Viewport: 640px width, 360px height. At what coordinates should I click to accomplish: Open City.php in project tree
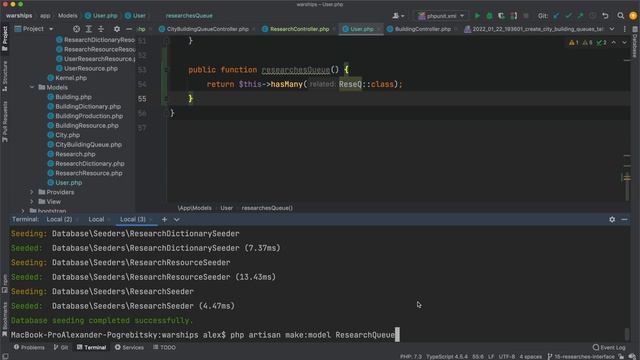(x=68, y=135)
